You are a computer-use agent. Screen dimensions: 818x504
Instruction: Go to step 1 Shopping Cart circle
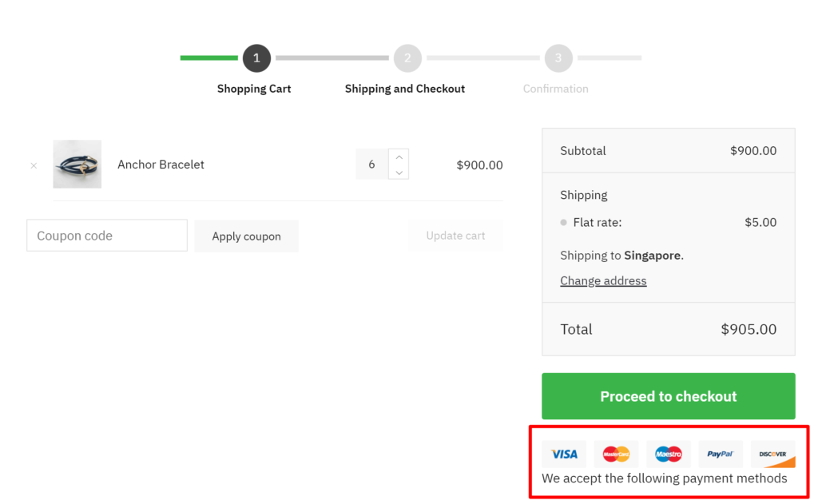pyautogui.click(x=256, y=58)
